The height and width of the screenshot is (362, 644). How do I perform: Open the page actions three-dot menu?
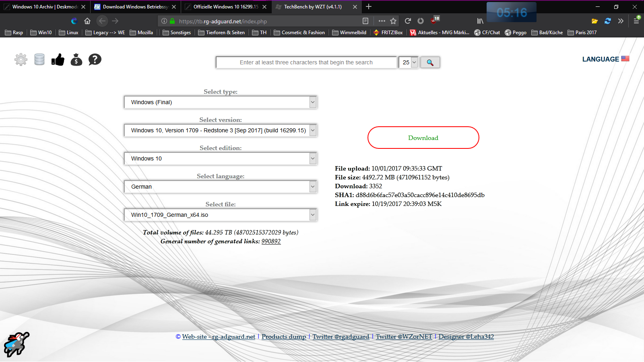coord(382,21)
